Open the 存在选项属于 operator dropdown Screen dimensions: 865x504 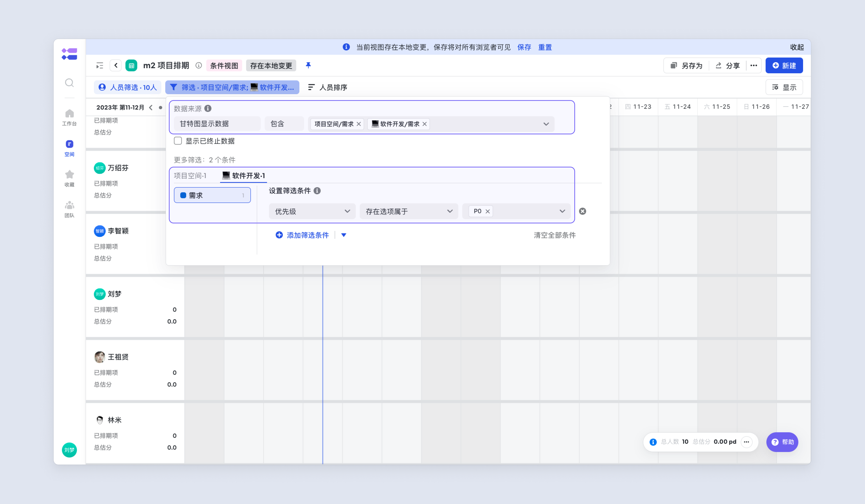(409, 211)
